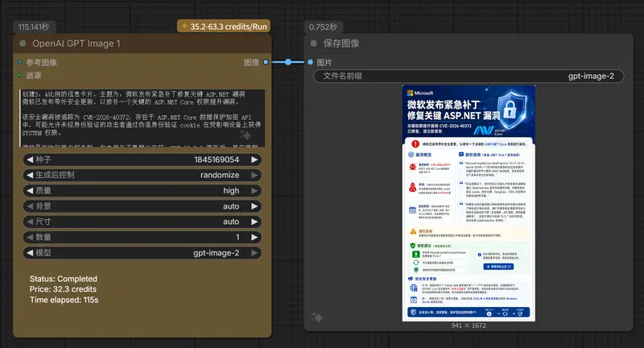Screen dimensions: 644x348
Task: Open the 种子 value 1845169054
Action: (x=217, y=159)
